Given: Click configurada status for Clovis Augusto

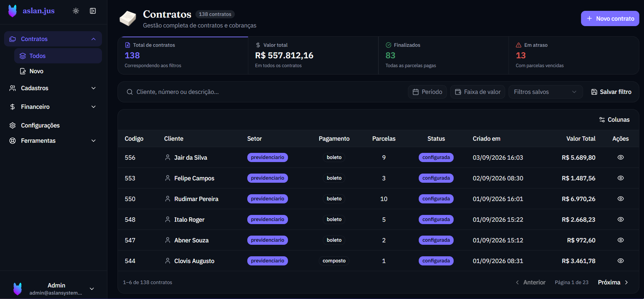Looking at the screenshot, I should coord(436,261).
